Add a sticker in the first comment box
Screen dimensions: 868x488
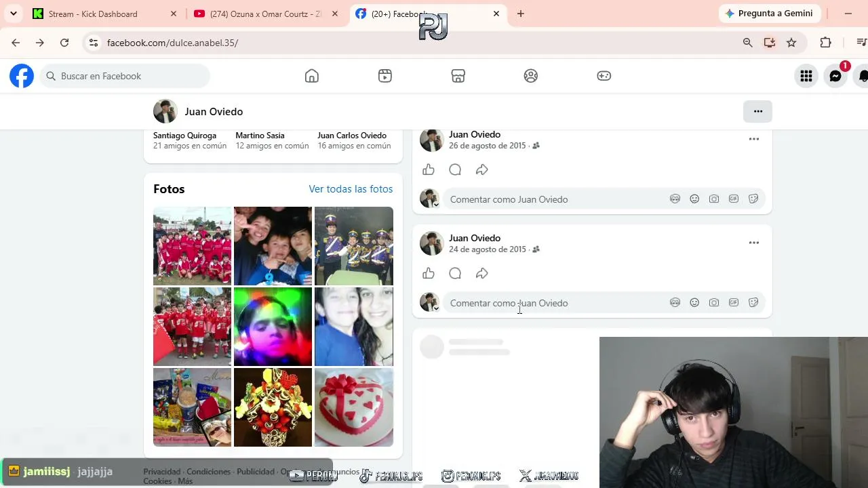[753, 199]
